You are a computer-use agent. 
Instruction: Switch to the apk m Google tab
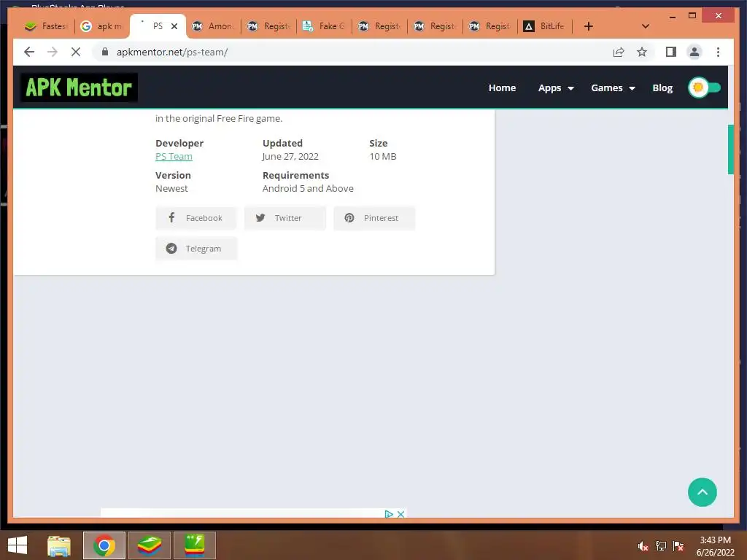coord(101,26)
